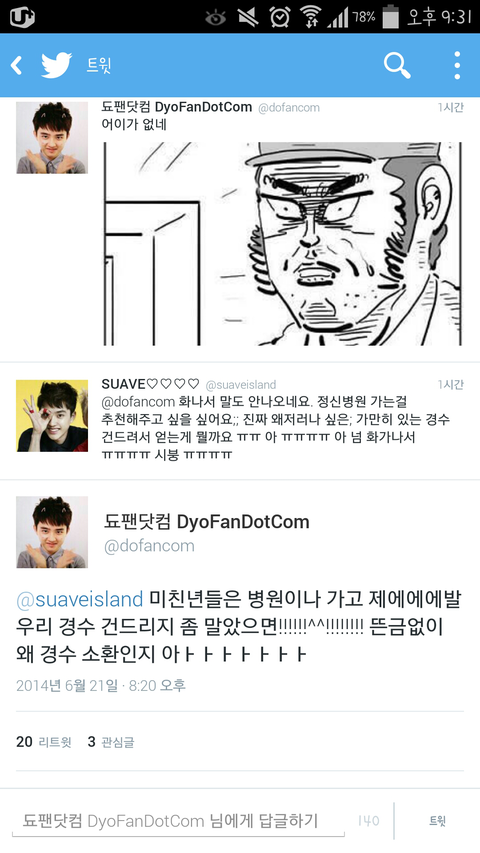View the 3 관심글 favorites list
The height and width of the screenshot is (853, 480).
pyautogui.click(x=111, y=741)
